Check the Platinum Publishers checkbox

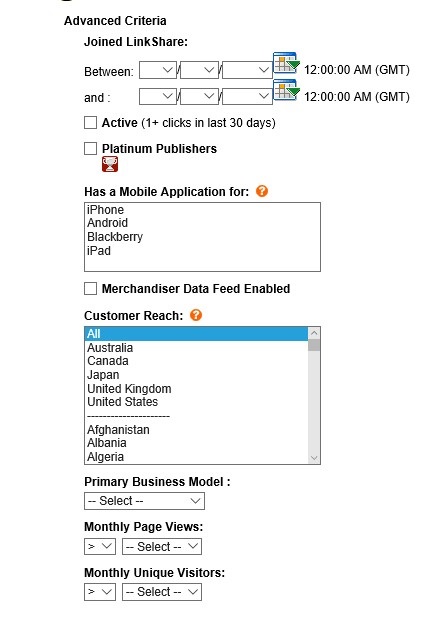tap(90, 149)
